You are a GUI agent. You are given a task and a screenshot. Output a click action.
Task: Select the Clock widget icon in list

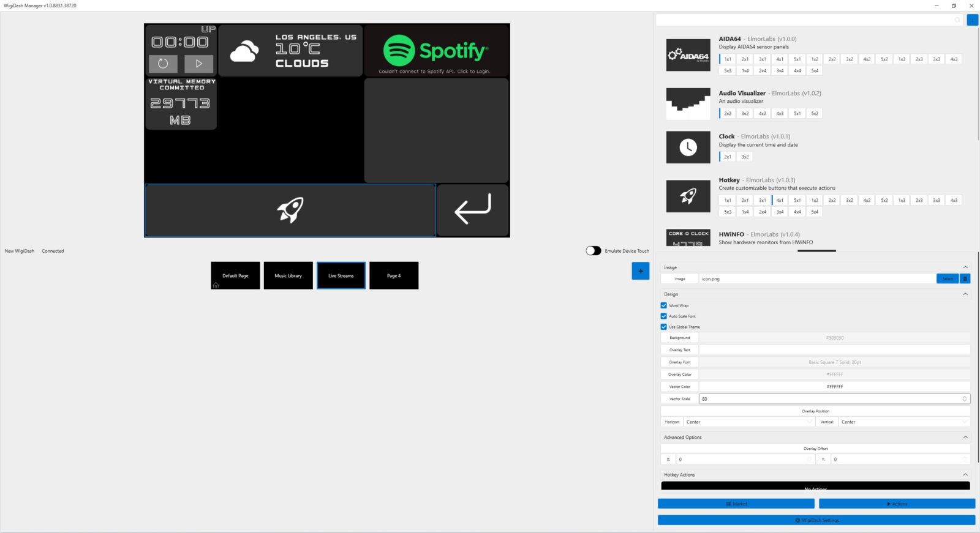[x=688, y=147]
